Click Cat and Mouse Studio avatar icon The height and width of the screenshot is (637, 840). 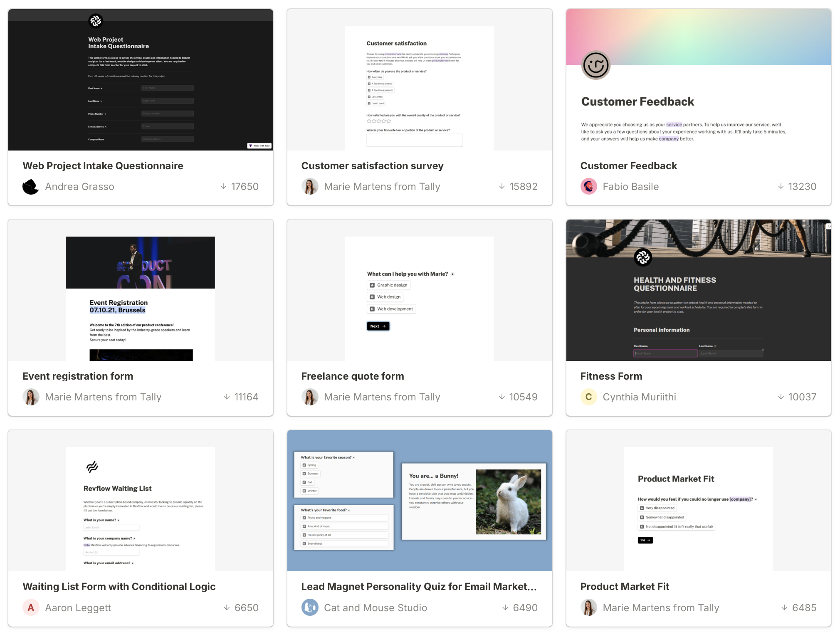(x=310, y=608)
